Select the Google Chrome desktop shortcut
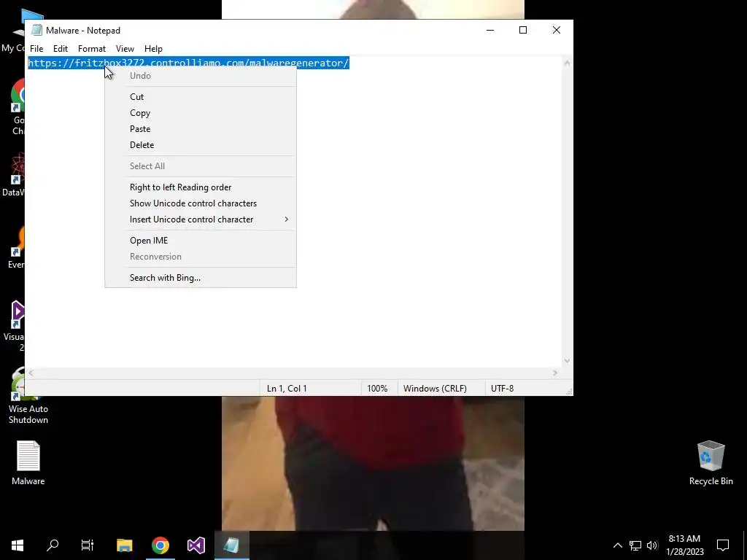This screenshot has height=560, width=747. [18, 107]
